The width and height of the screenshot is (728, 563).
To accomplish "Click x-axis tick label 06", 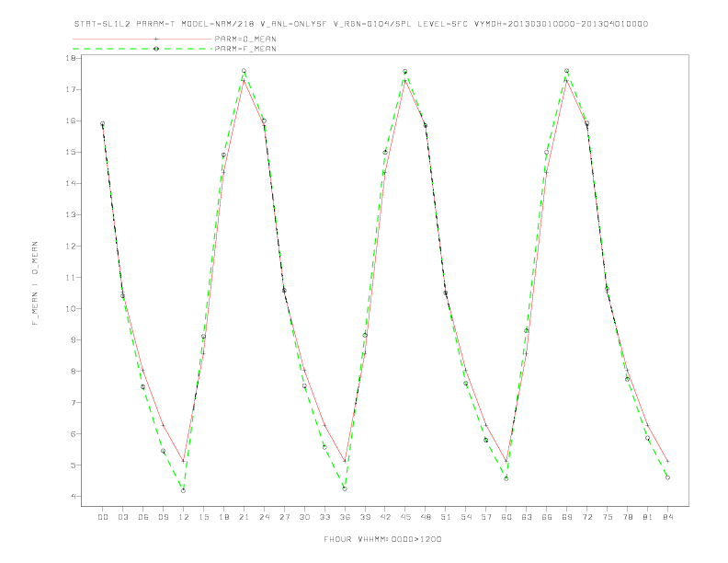I will [x=143, y=517].
